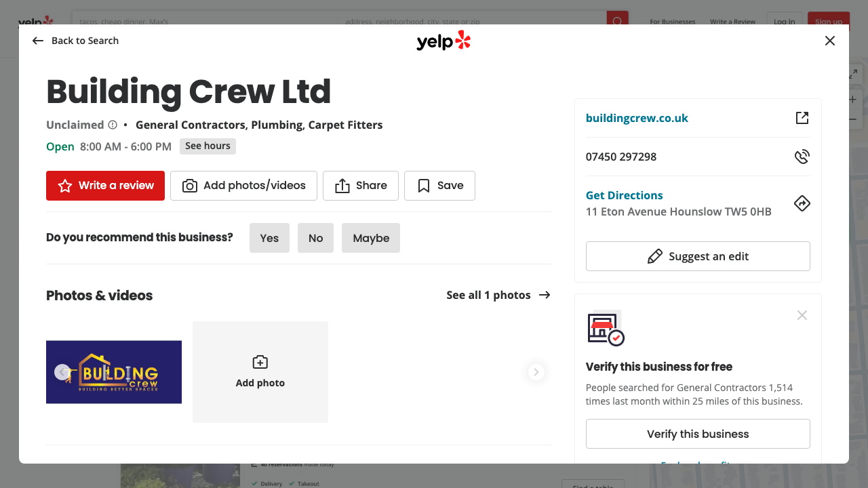
Task: Select No to recommend this business
Action: 315,238
